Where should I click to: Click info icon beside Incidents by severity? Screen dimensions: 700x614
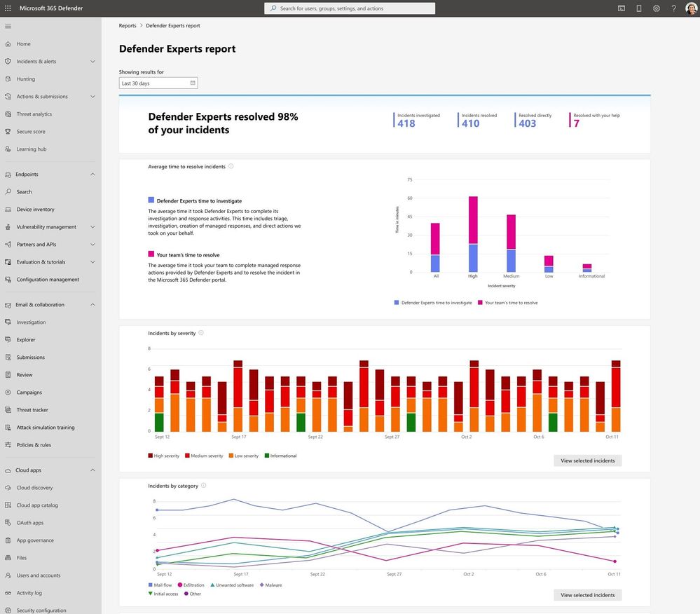point(201,333)
